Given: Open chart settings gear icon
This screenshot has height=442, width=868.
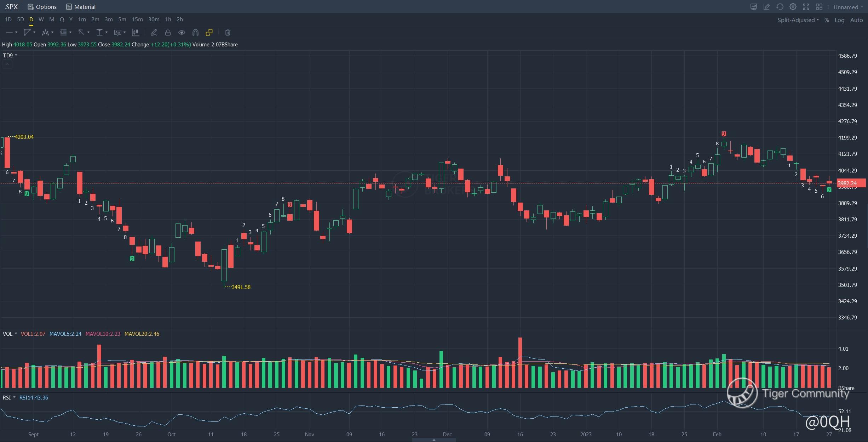Looking at the screenshot, I should click(x=793, y=7).
